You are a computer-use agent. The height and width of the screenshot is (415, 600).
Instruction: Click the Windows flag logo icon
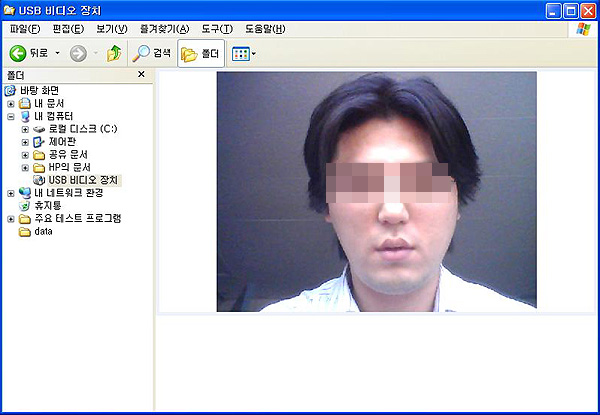583,29
